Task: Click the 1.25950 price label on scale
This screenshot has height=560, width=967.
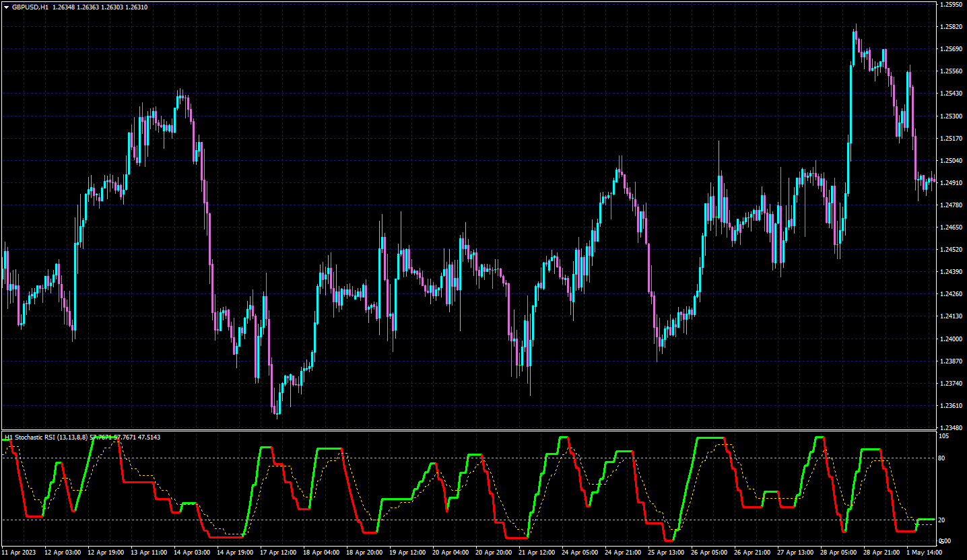Action: tap(952, 4)
